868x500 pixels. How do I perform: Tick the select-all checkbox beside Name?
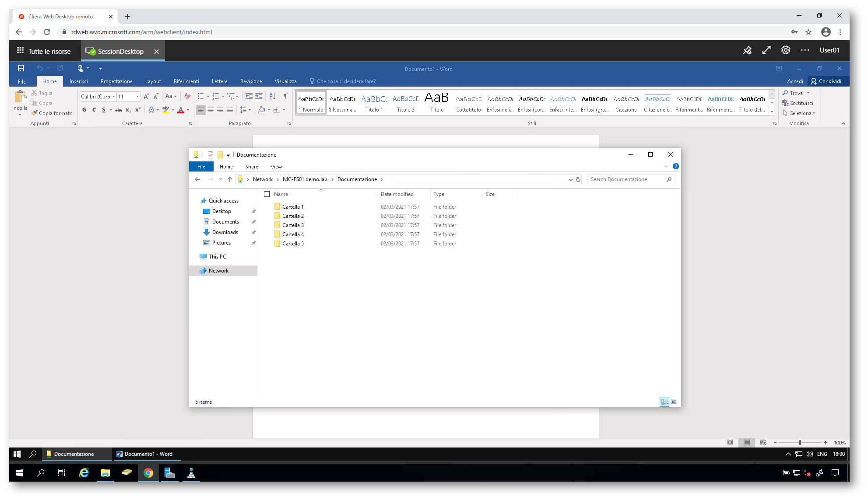click(x=267, y=194)
